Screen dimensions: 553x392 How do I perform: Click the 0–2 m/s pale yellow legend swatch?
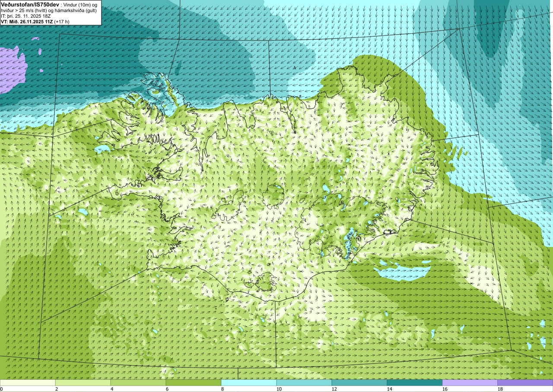pos(28,383)
